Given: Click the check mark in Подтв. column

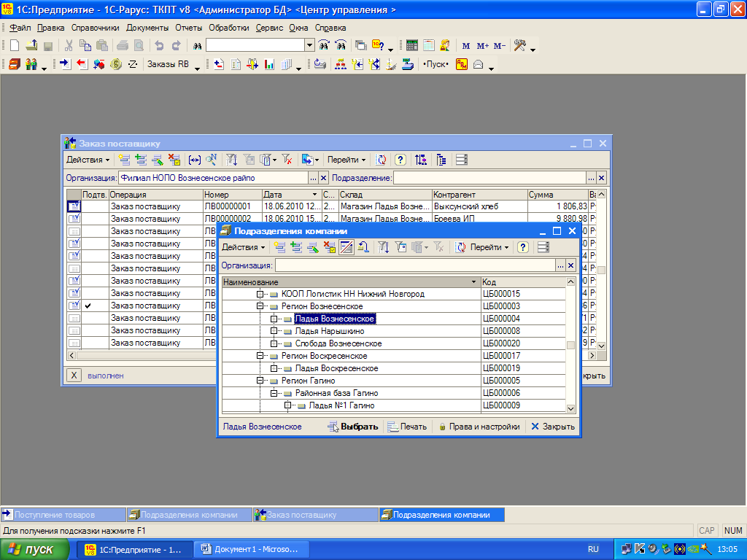Looking at the screenshot, I should (x=88, y=306).
